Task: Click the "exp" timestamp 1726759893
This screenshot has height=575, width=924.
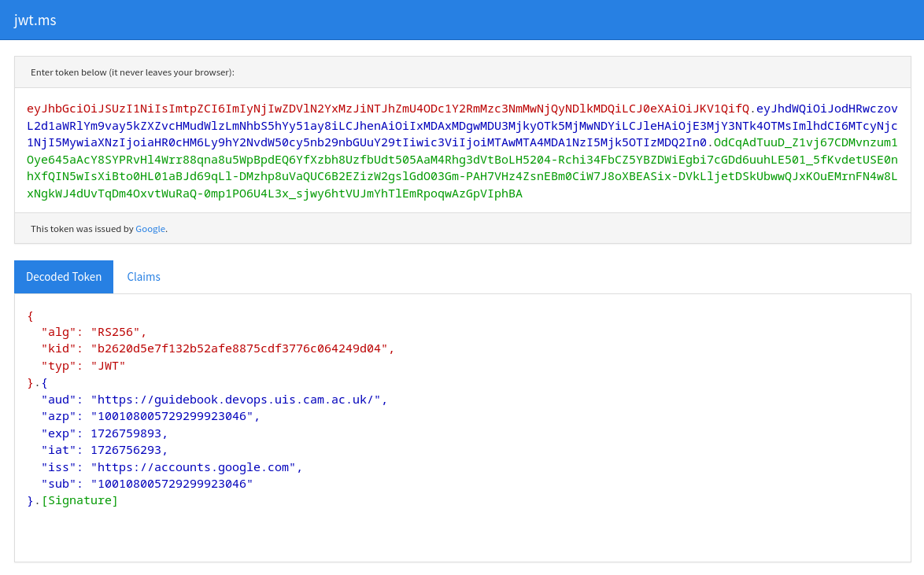Action: click(128, 433)
